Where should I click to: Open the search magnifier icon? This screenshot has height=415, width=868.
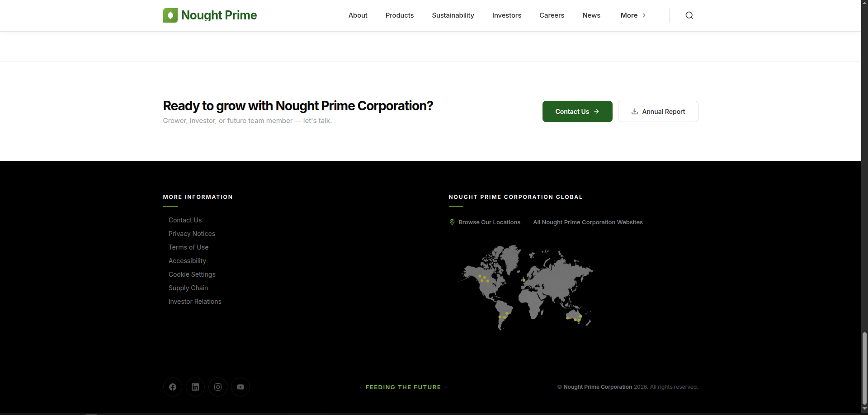pos(689,15)
